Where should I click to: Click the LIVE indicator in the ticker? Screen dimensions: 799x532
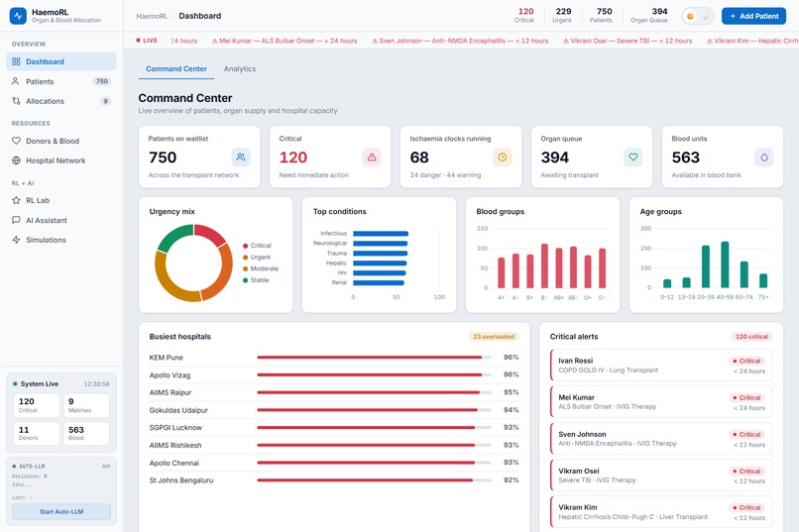tap(147, 41)
